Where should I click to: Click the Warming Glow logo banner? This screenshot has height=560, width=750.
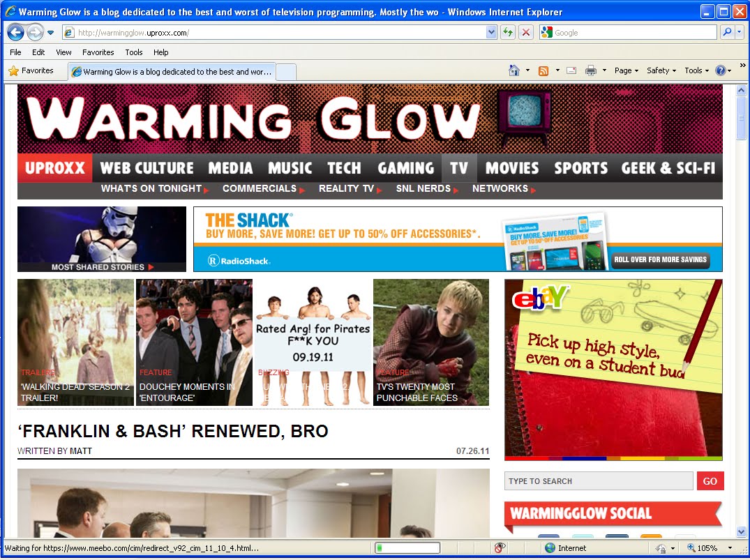pyautogui.click(x=370, y=119)
